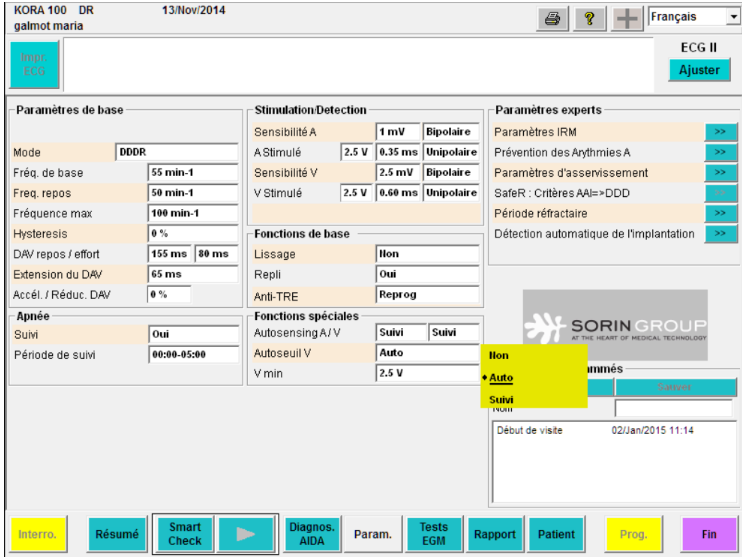Image resolution: width=742 pixels, height=559 pixels.
Task: Open the Rapport tab
Action: point(495,534)
